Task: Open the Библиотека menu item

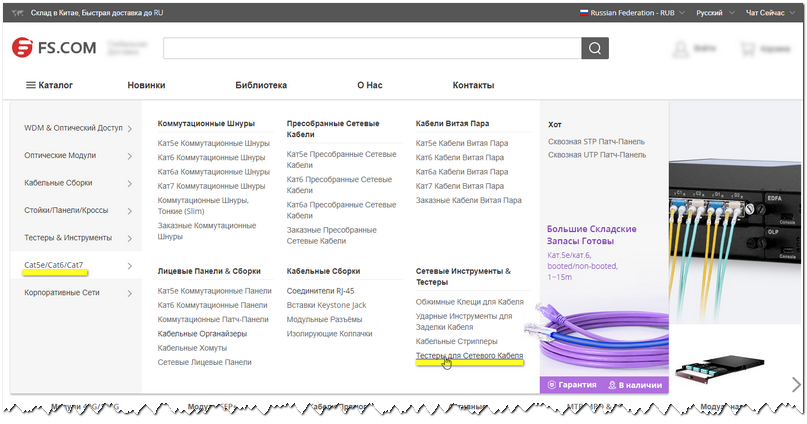Action: (261, 85)
